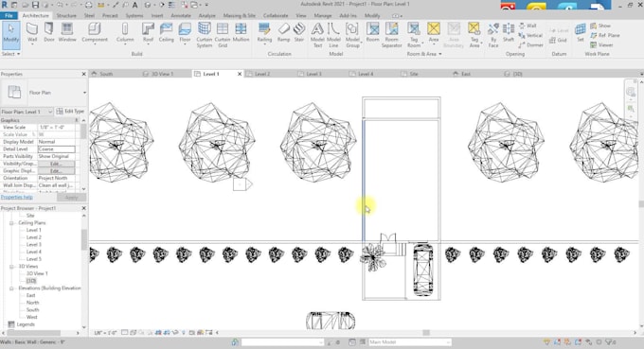Select the Stair tool
The image size is (644, 349).
299,32
